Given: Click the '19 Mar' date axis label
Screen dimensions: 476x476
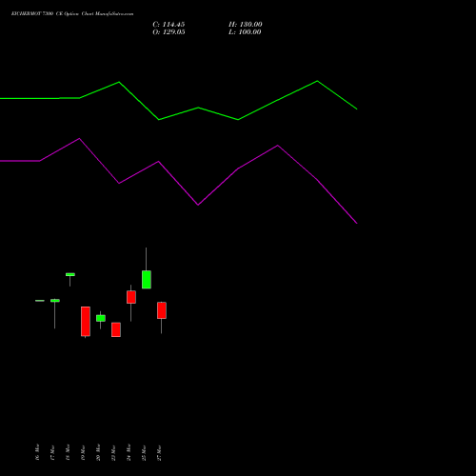Looking at the screenshot, I should [x=83, y=452].
